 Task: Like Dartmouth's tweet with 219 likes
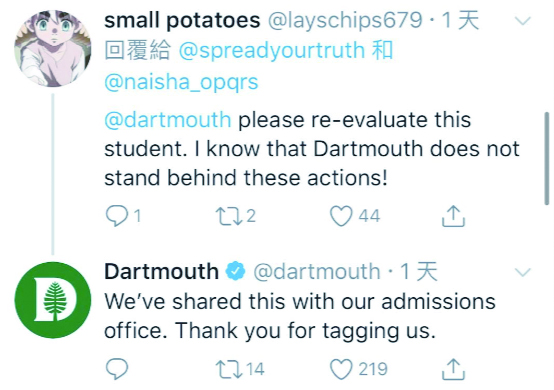(341, 369)
